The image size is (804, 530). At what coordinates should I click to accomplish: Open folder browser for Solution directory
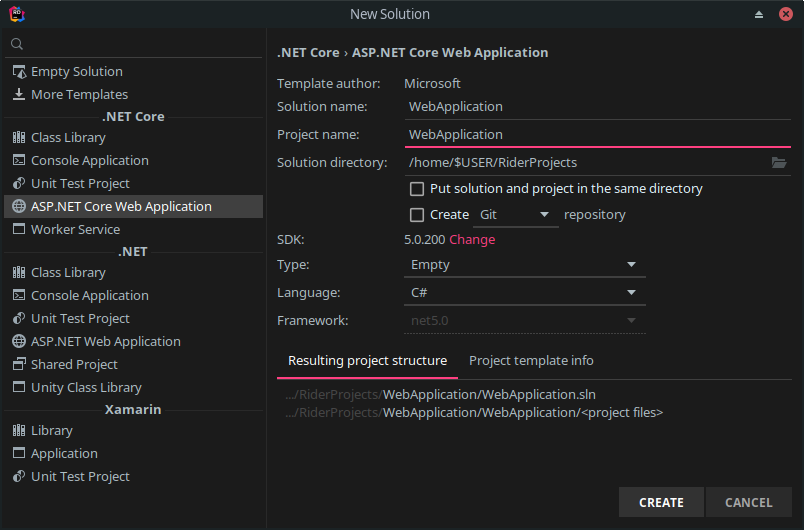pos(779,162)
